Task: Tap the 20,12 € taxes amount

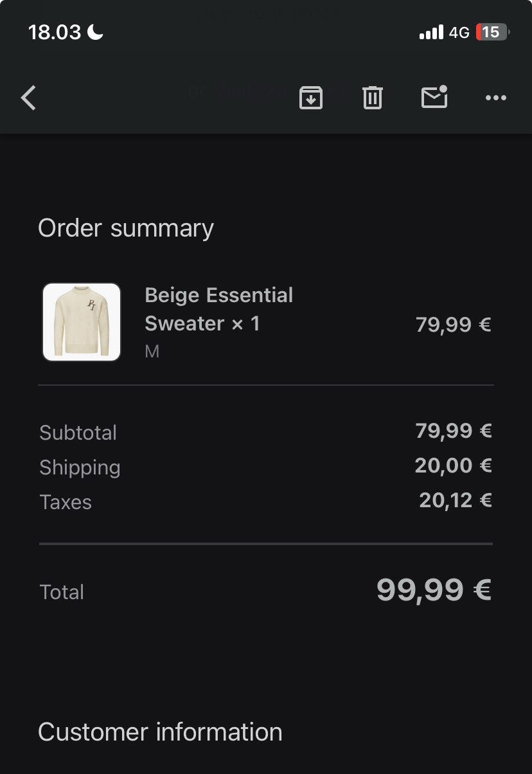Action: click(x=455, y=500)
